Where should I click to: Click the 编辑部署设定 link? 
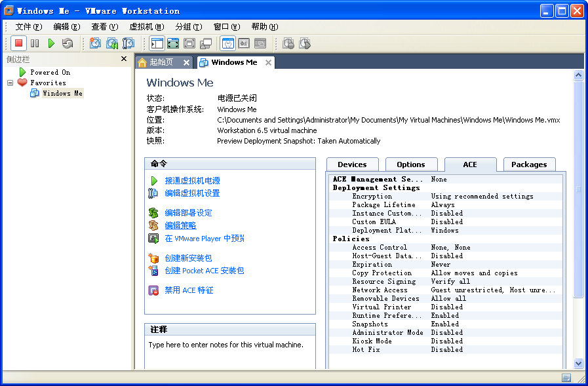[x=188, y=213]
